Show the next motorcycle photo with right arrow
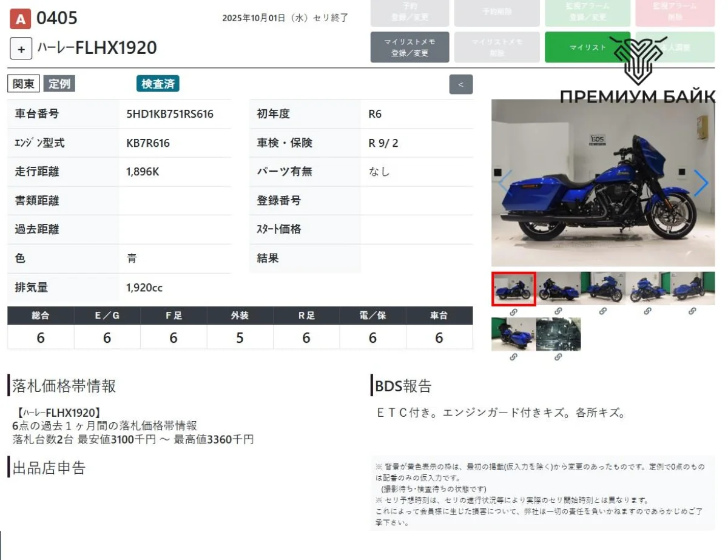 pyautogui.click(x=701, y=183)
